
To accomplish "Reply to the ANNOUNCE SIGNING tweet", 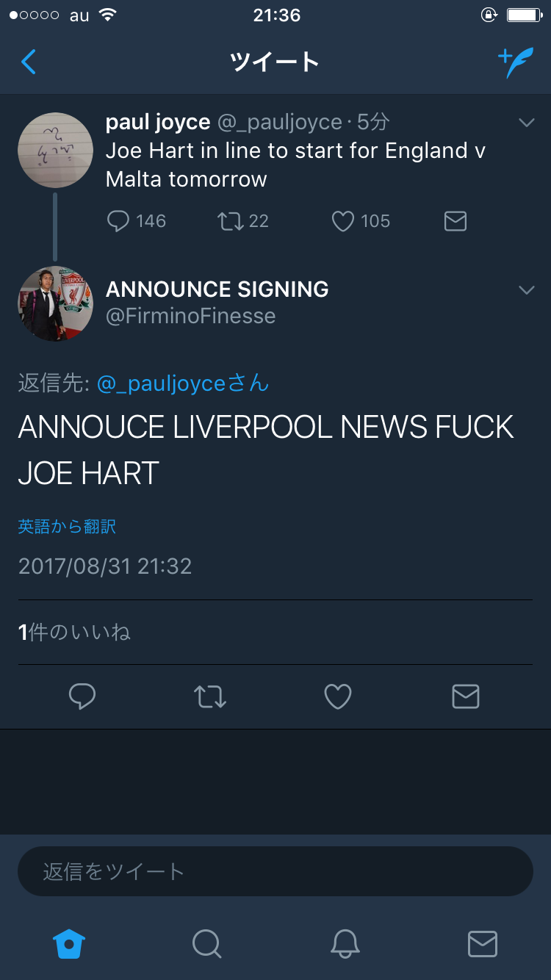I will 82,696.
